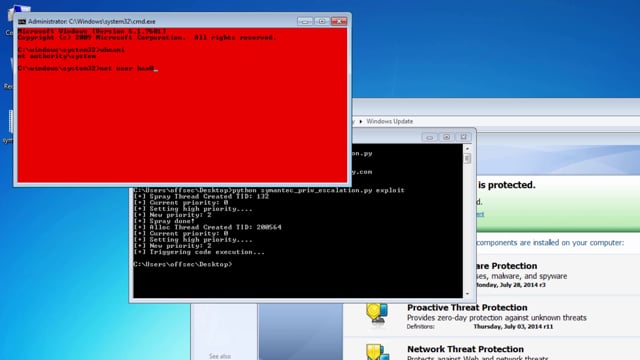Click the 'Spray Thread Created TID: 132' line

pos(201,196)
